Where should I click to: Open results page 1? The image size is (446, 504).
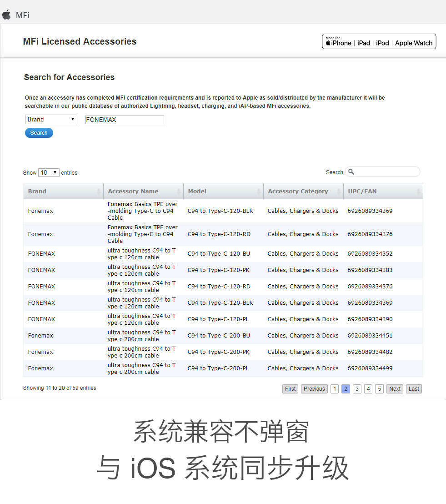pyautogui.click(x=335, y=389)
